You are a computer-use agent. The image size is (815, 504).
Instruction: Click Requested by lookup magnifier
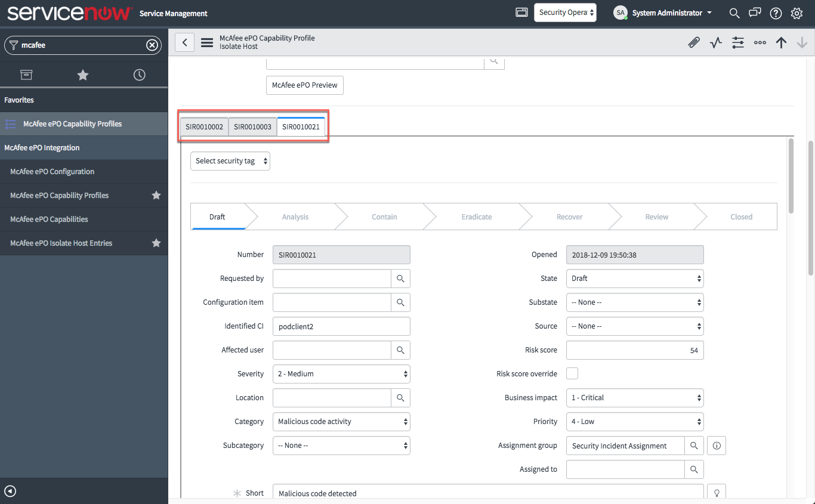pos(400,279)
